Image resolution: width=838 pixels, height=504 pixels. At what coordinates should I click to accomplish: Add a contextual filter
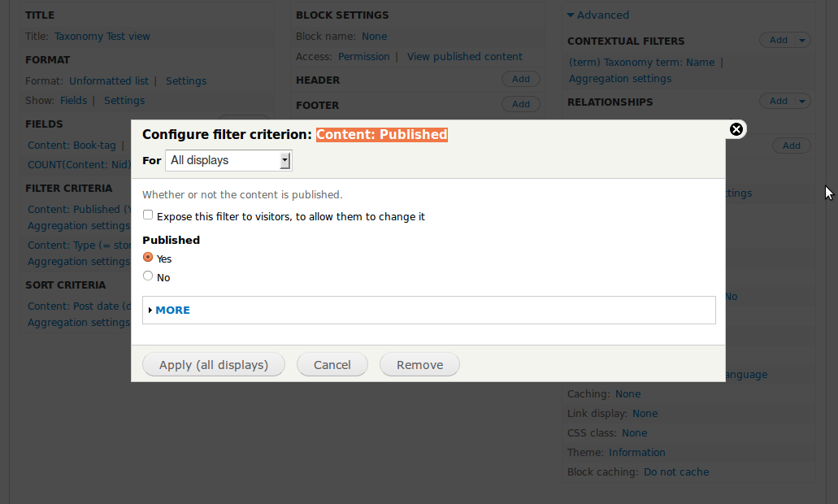(x=778, y=40)
